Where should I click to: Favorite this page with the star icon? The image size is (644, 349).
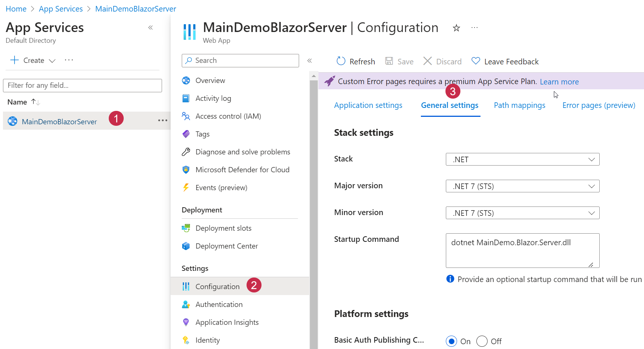click(456, 28)
